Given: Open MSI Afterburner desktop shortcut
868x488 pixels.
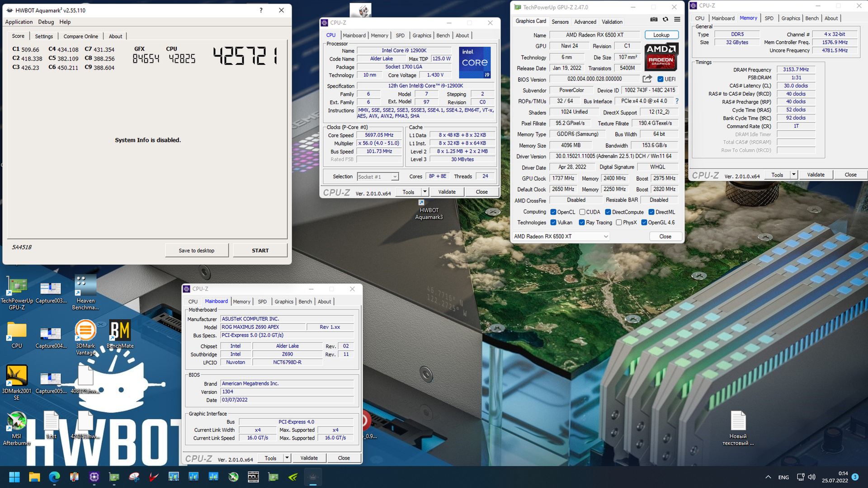Looking at the screenshot, I should tap(17, 428).
